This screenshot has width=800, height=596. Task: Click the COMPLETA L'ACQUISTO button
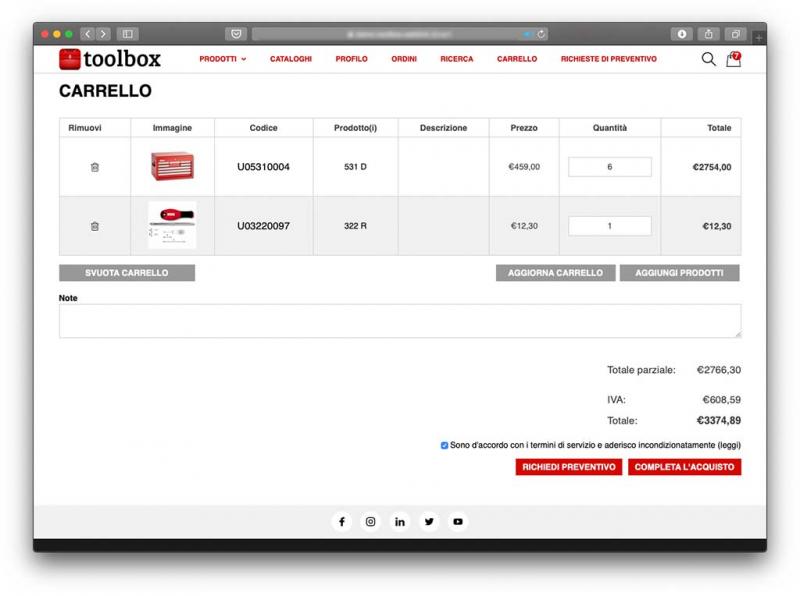coord(684,467)
